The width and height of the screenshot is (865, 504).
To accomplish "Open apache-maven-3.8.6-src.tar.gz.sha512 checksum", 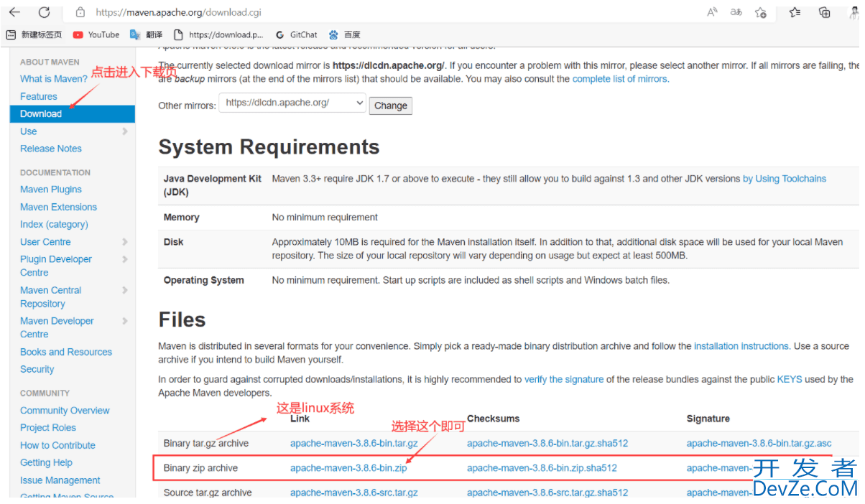I will 547,493.
